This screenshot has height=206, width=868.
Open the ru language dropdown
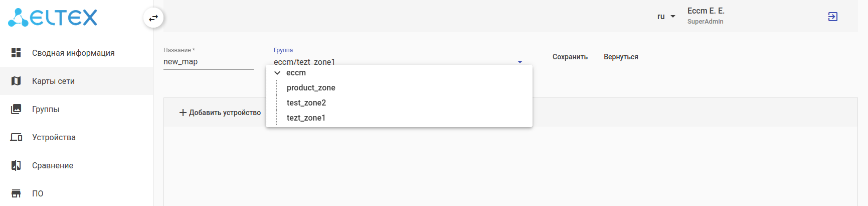(666, 17)
